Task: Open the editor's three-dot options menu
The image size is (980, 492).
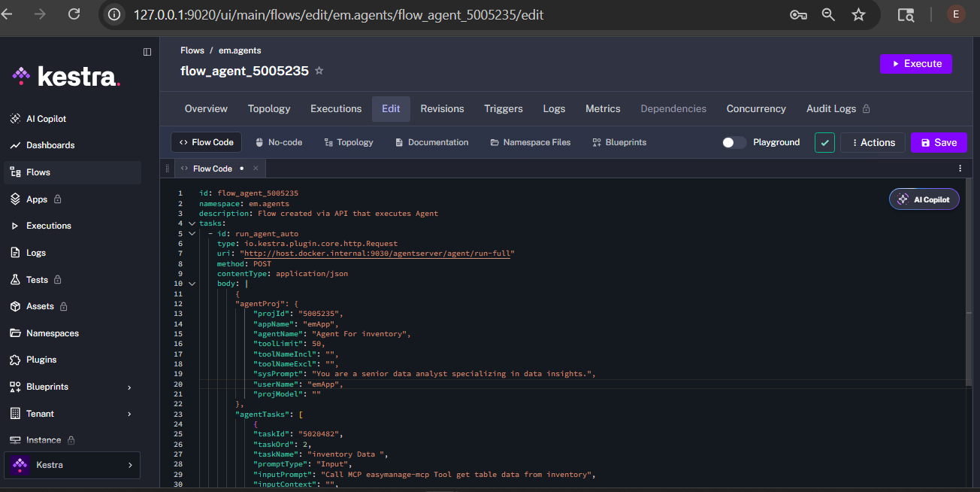Action: point(960,169)
